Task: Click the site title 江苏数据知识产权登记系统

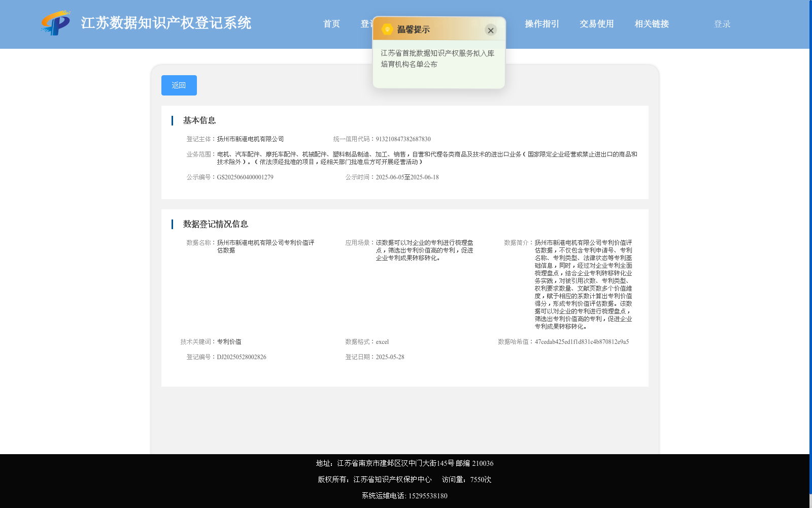Action: (166, 23)
